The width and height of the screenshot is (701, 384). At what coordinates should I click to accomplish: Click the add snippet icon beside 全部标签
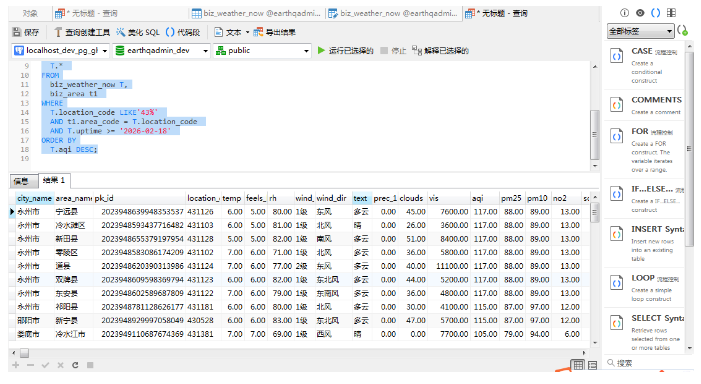(683, 31)
